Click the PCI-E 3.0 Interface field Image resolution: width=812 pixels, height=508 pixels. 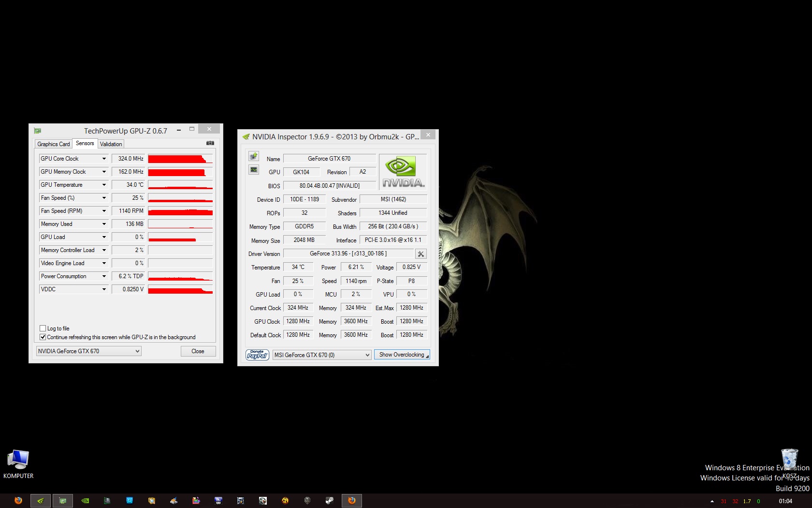(393, 240)
